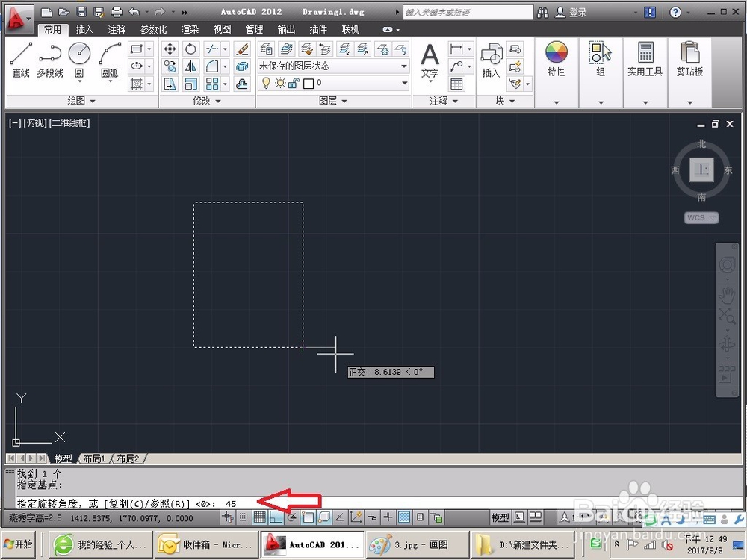Toggle Ortho mode in status bar
Viewport: 747px width, 560px height.
click(x=276, y=517)
